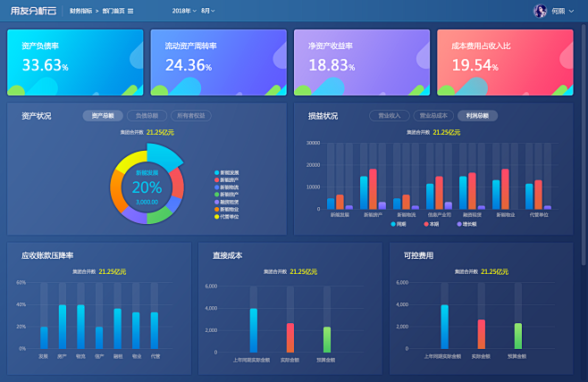Click the blue 上年同期实际金额 bar in 可控费用
The height and width of the screenshot is (382, 588).
pyautogui.click(x=444, y=327)
